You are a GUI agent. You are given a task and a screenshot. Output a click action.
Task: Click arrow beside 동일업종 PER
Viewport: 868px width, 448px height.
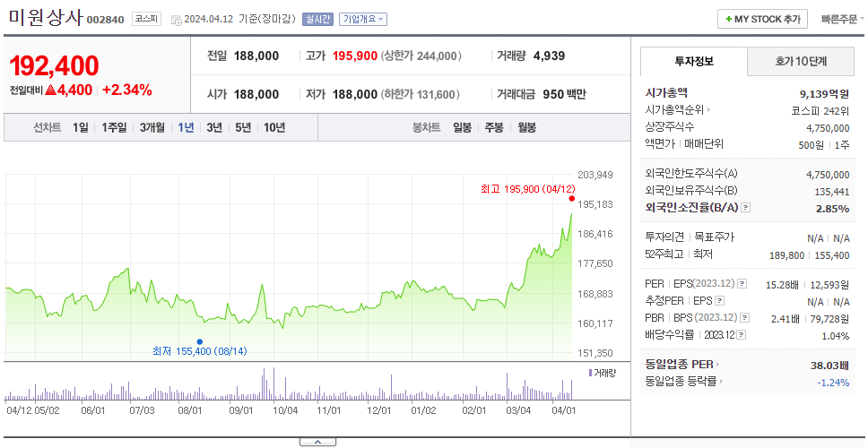(x=718, y=365)
